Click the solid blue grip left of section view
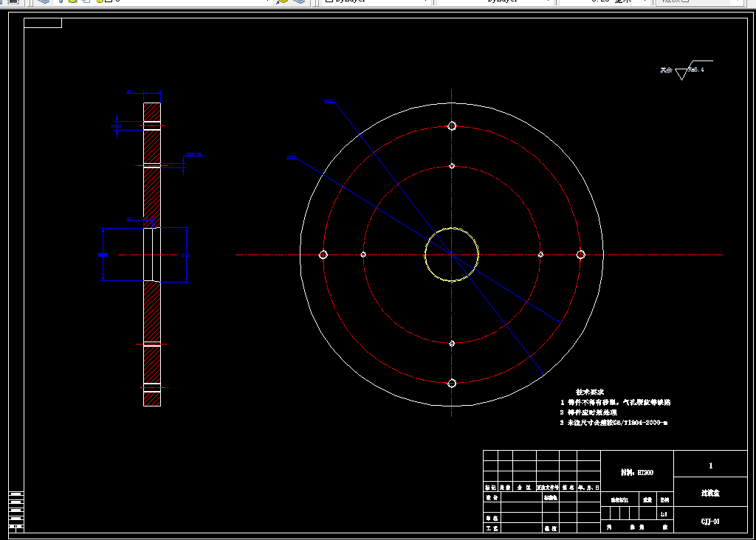Screen dimensions: 756x540 pos(103,255)
